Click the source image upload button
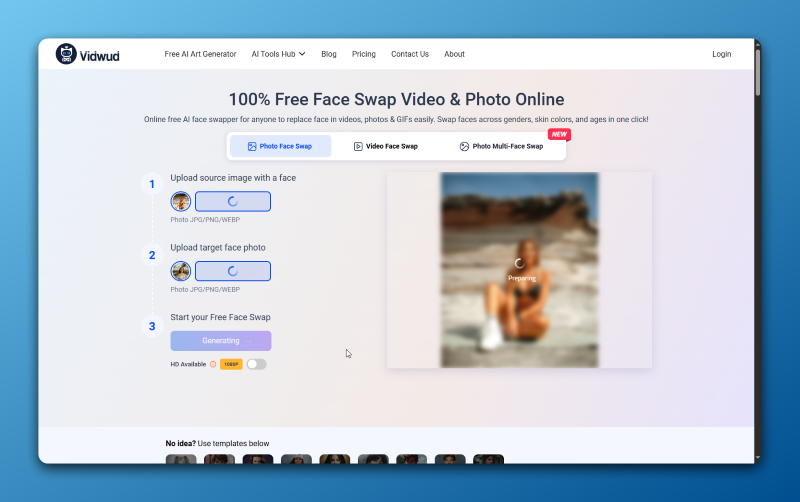Image resolution: width=800 pixels, height=502 pixels. coord(233,202)
